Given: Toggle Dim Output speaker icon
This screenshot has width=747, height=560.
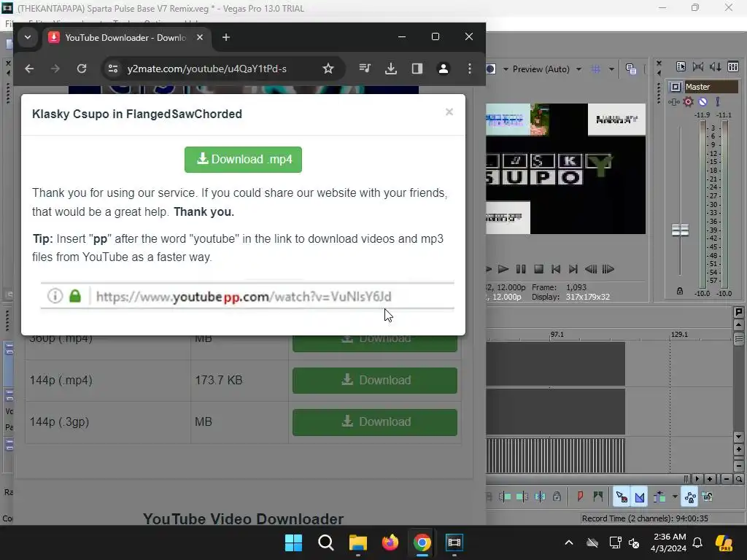Looking at the screenshot, I should [715, 66].
